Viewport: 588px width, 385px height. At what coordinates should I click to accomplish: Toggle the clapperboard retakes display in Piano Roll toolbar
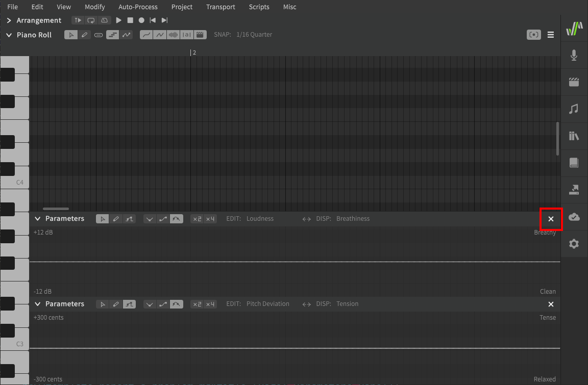(x=200, y=35)
